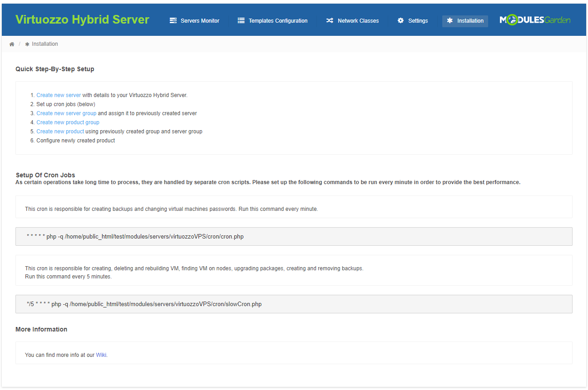This screenshot has width=588, height=390.
Task: Follow the Create new server group link
Action: tap(66, 113)
